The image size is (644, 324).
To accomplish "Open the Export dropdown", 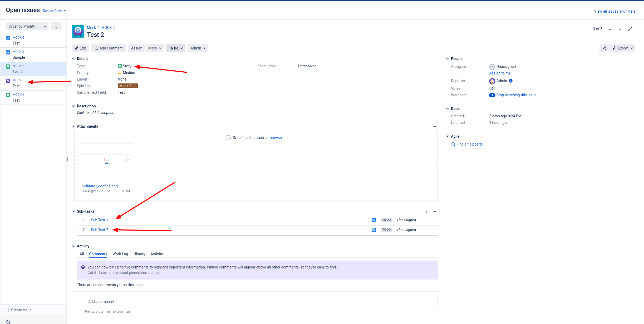I will pyautogui.click(x=623, y=48).
